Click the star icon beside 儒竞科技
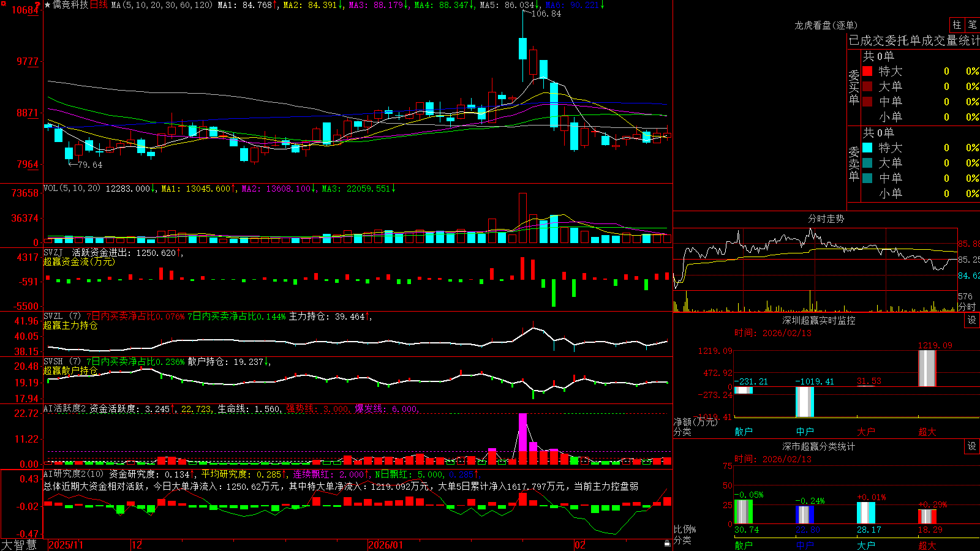The height and width of the screenshot is (551, 980). point(47,5)
